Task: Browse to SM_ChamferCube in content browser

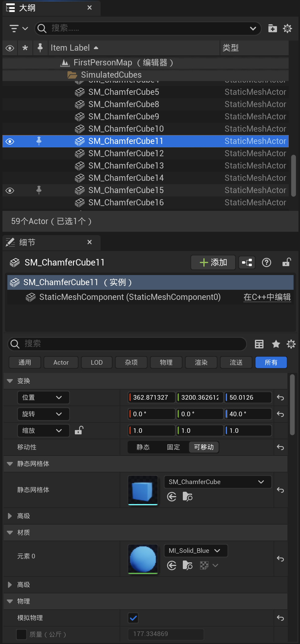Action: (x=187, y=496)
